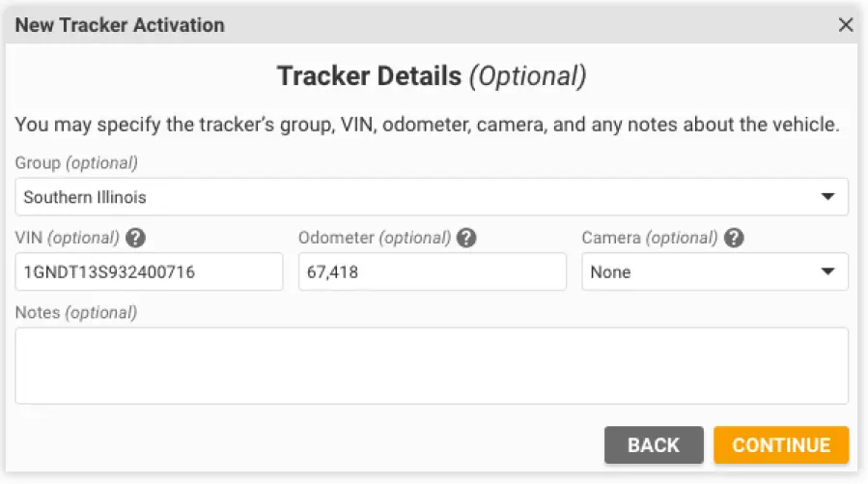868x484 pixels.
Task: Open the Group dropdown showing Southern Illinois
Action: pyautogui.click(x=431, y=197)
